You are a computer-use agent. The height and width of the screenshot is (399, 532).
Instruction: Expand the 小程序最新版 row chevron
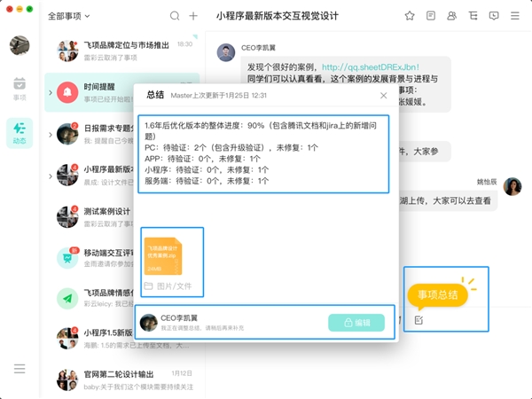tap(51, 176)
